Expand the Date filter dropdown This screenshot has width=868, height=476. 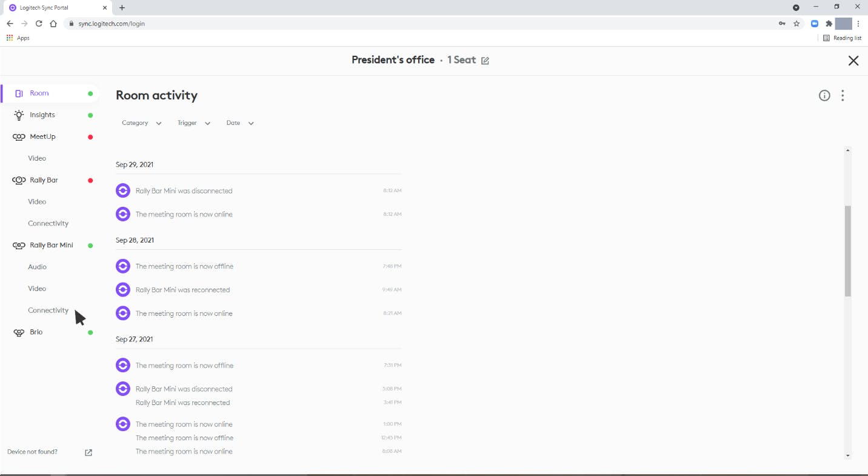coord(240,123)
